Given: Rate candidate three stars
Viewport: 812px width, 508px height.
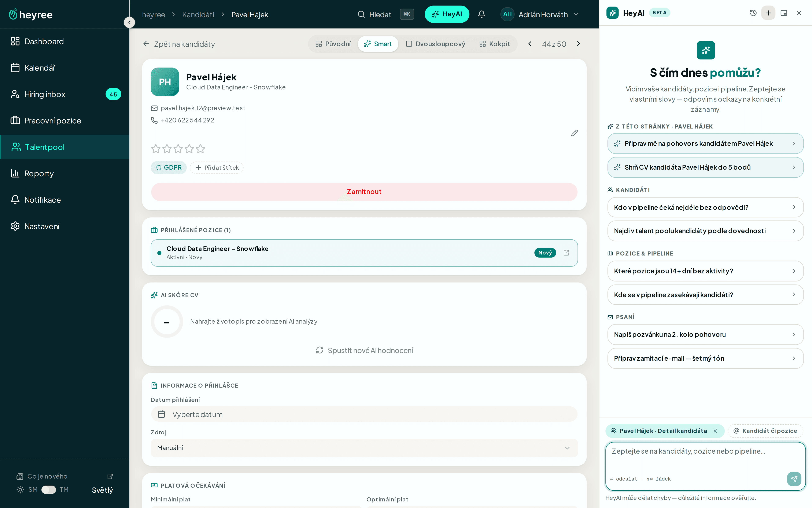Looking at the screenshot, I should [178, 149].
